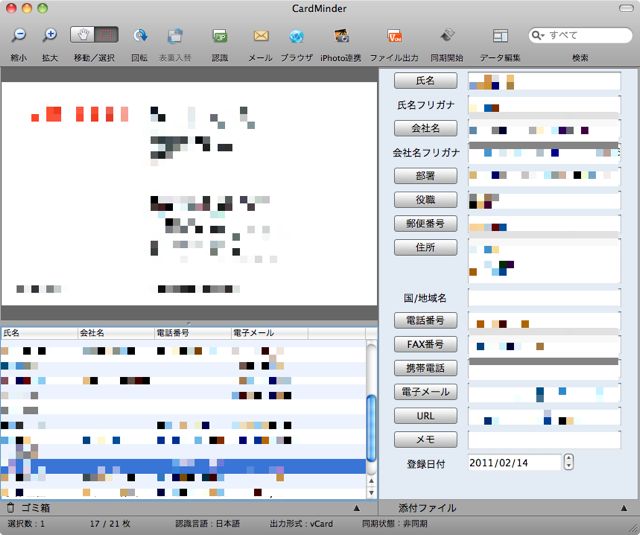Sort list by 電話番号 column header

pos(193,333)
